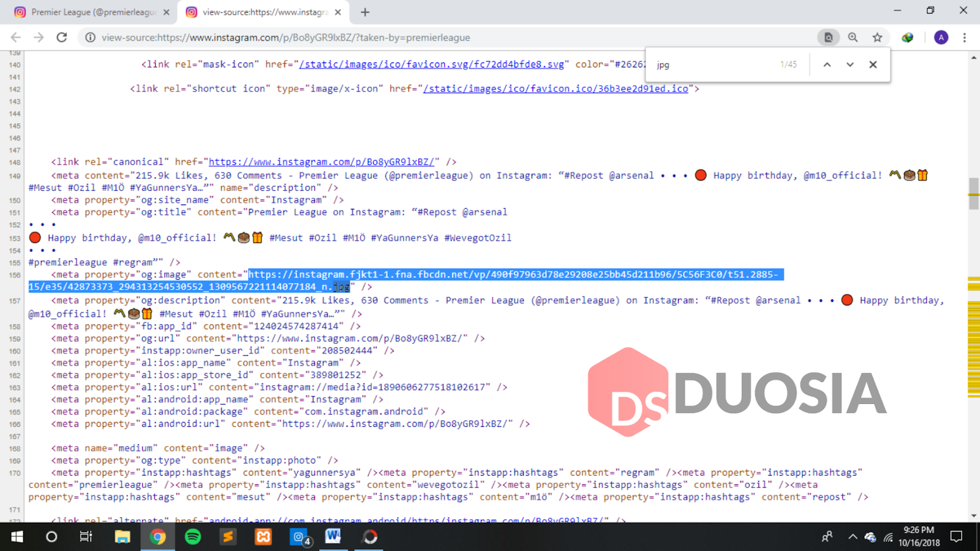Click the og:type instapp:photo line
Image resolution: width=980 pixels, height=551 pixels.
(195, 461)
